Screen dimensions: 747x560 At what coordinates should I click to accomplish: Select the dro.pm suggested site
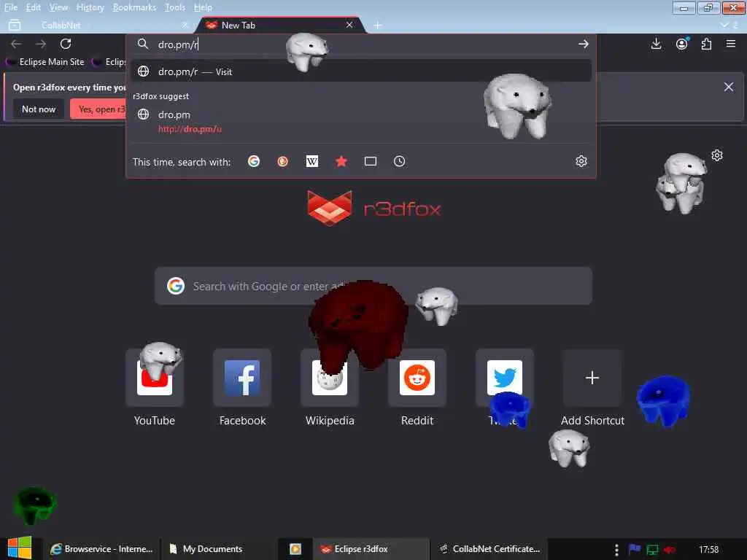point(361,121)
